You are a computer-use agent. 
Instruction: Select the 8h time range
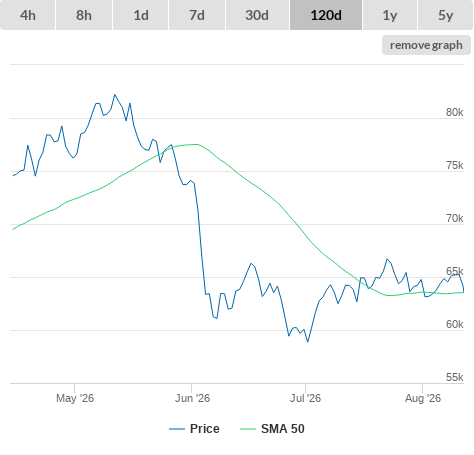(x=84, y=15)
